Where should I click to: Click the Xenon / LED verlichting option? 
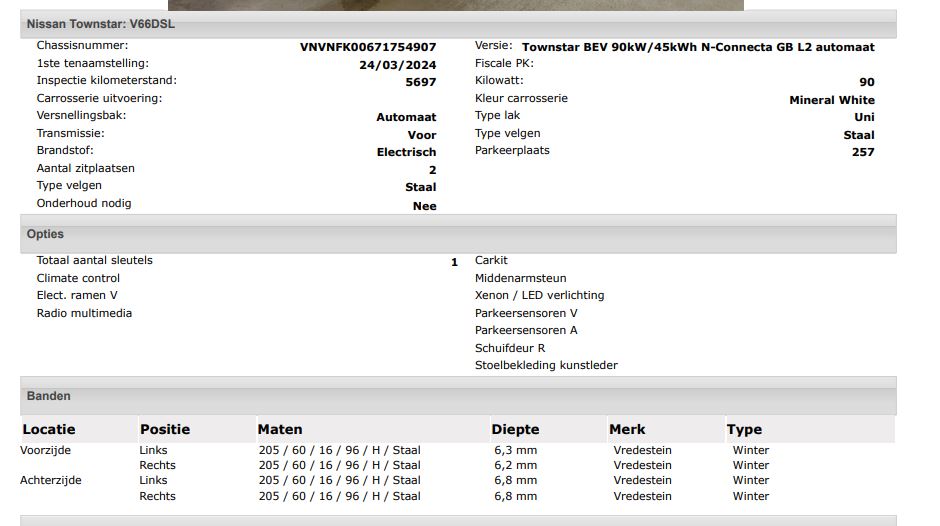click(539, 295)
